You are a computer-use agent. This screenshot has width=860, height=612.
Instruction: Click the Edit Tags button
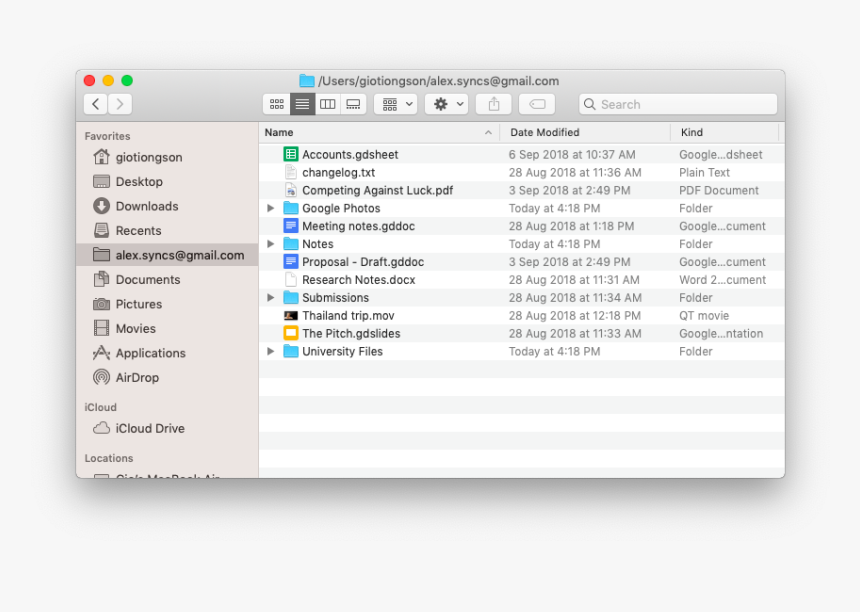(537, 104)
